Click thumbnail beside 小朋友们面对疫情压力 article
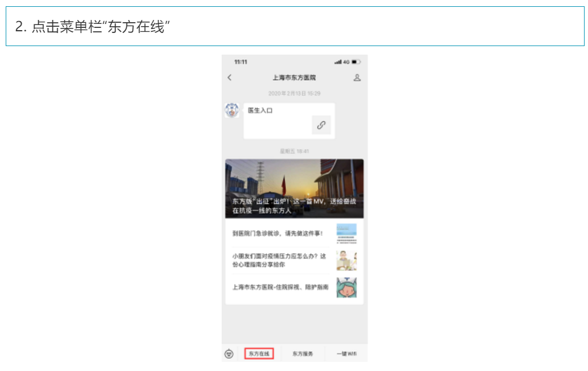This screenshot has width=588, height=371. tap(346, 261)
